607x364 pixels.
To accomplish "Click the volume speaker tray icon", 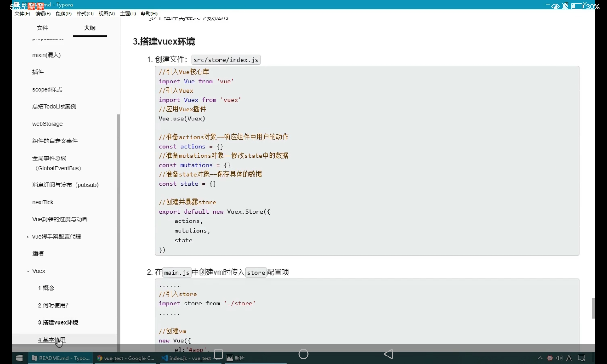I will [x=559, y=358].
